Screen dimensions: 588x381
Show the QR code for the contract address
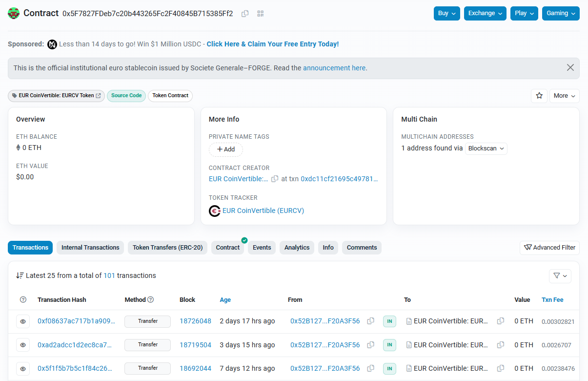pyautogui.click(x=261, y=14)
